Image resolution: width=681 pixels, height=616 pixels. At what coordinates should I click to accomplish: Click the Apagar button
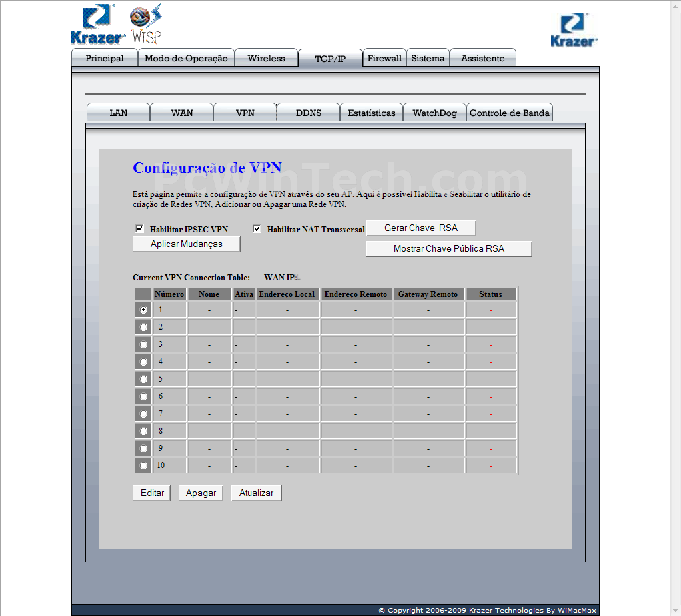click(x=201, y=493)
